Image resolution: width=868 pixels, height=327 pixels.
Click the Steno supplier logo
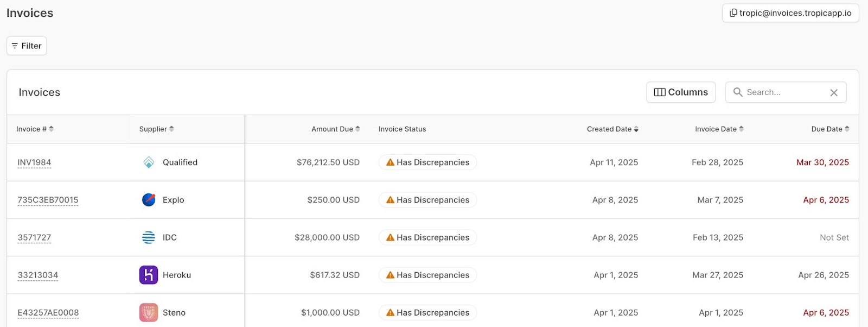pos(149,312)
